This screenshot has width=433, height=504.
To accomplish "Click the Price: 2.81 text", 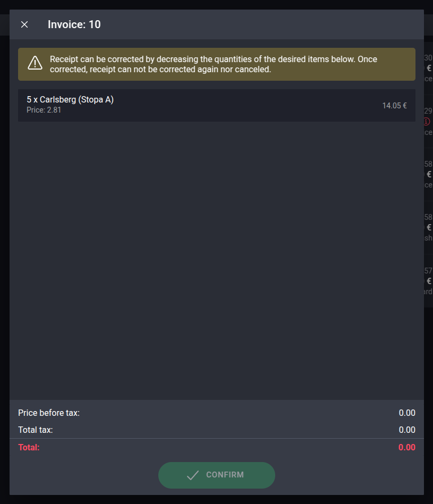I will (44, 110).
